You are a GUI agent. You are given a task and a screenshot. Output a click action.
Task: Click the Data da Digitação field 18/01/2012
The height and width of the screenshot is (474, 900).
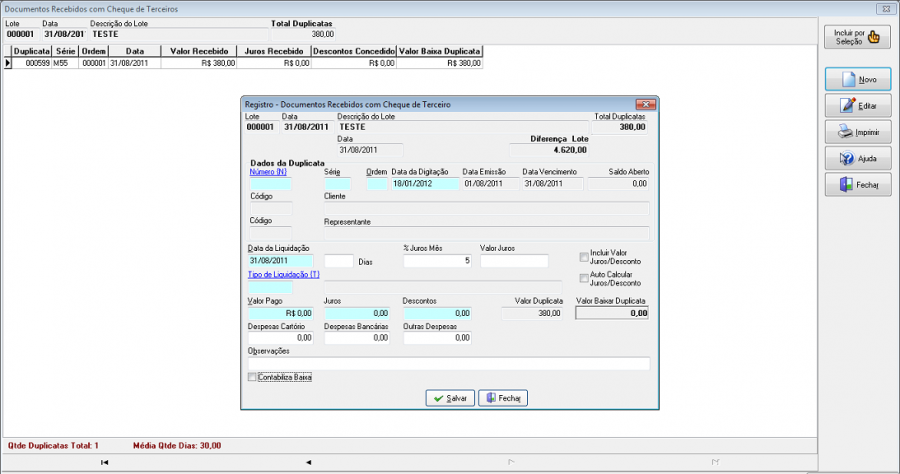(425, 184)
